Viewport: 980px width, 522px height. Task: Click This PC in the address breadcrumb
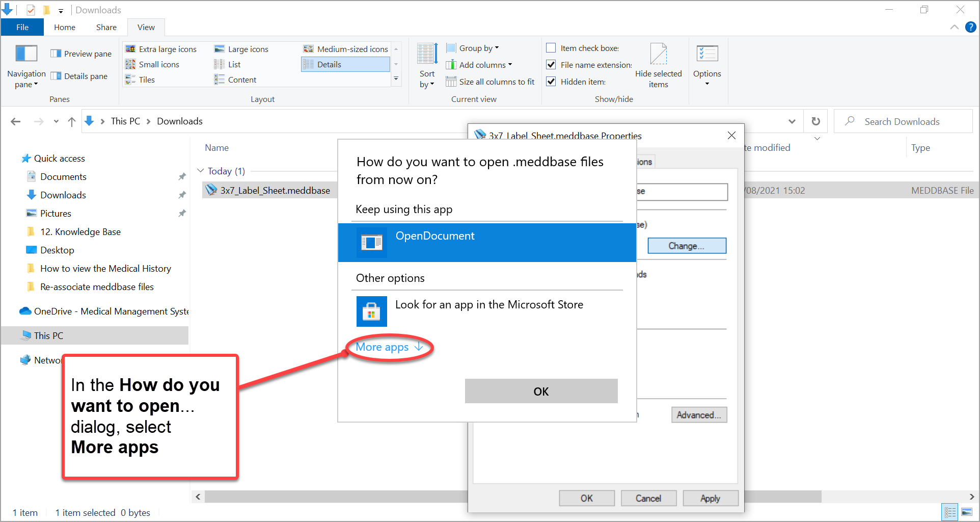pos(125,121)
